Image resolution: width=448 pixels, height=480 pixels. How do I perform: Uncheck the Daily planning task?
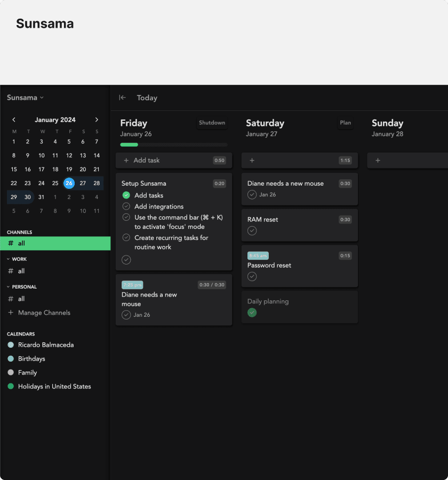click(x=252, y=313)
